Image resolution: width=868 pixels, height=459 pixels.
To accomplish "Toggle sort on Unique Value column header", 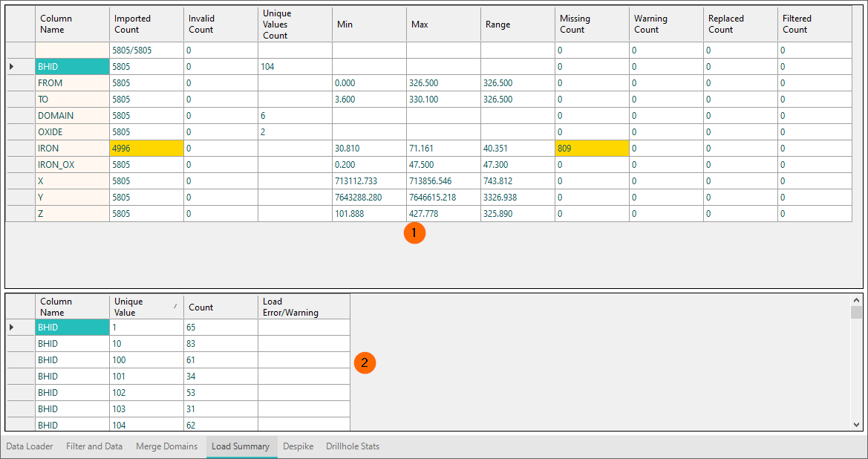I will pos(146,307).
